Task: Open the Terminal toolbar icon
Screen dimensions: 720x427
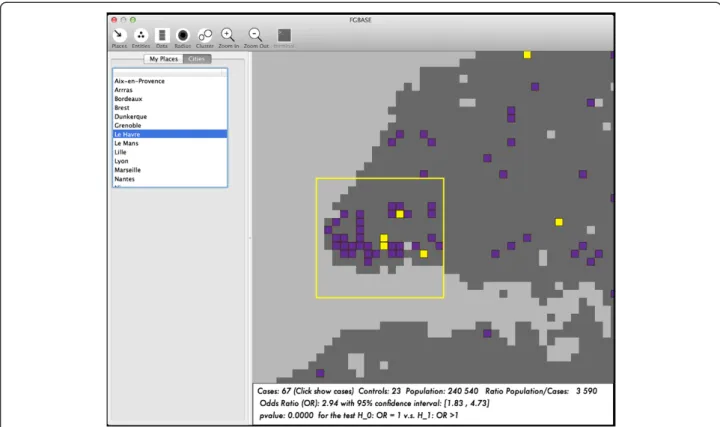Action: pyautogui.click(x=284, y=35)
